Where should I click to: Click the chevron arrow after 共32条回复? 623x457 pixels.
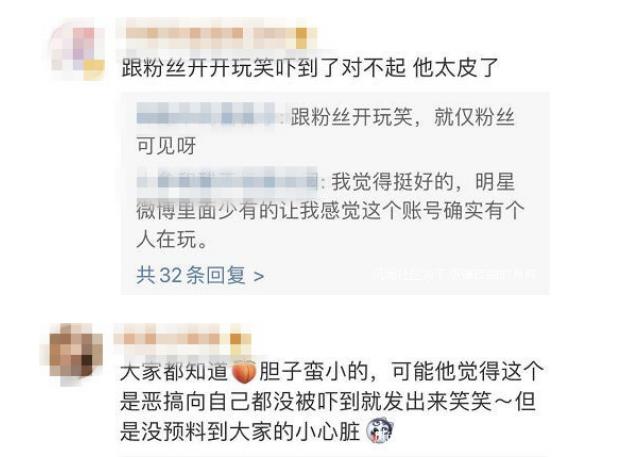click(x=258, y=276)
